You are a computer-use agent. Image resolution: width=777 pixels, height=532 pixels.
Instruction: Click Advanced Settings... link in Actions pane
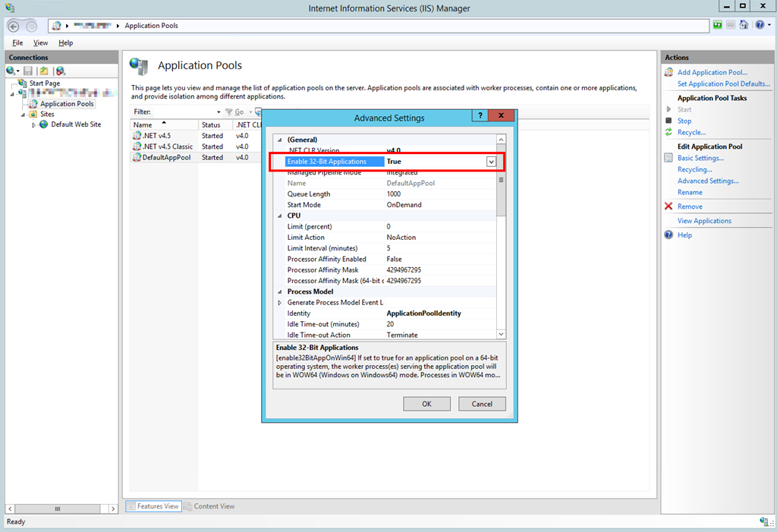pyautogui.click(x=708, y=181)
